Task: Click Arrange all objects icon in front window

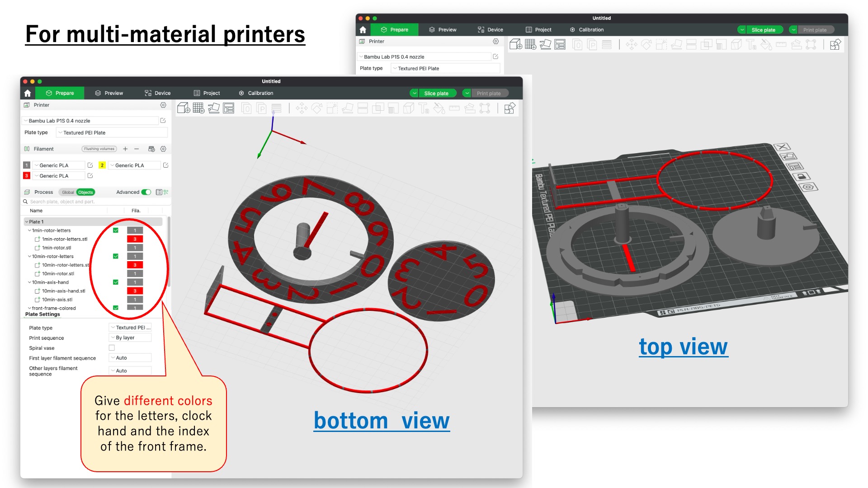Action: [x=229, y=108]
